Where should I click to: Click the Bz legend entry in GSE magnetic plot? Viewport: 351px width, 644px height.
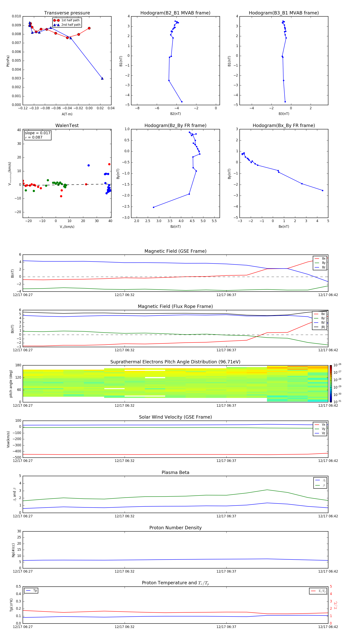pyautogui.click(x=320, y=267)
